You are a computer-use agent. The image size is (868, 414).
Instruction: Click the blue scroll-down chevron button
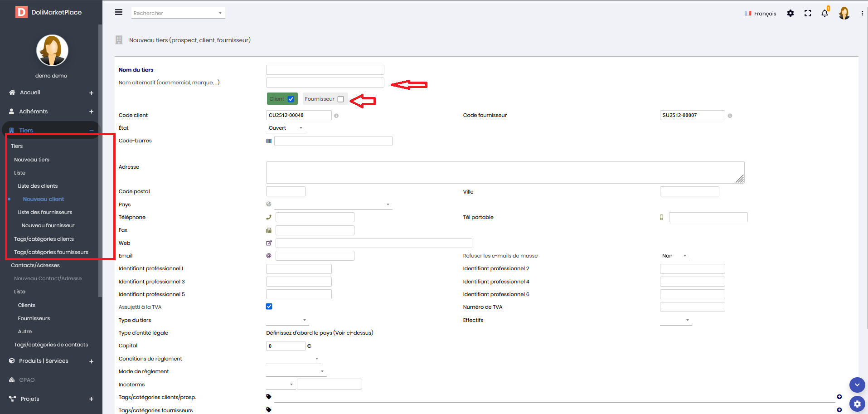click(857, 385)
